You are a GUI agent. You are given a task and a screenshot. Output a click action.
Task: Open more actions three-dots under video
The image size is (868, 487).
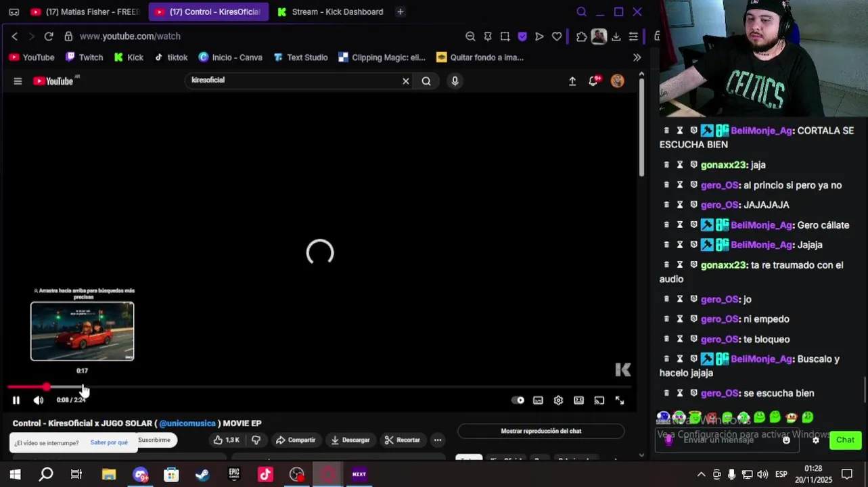point(438,440)
